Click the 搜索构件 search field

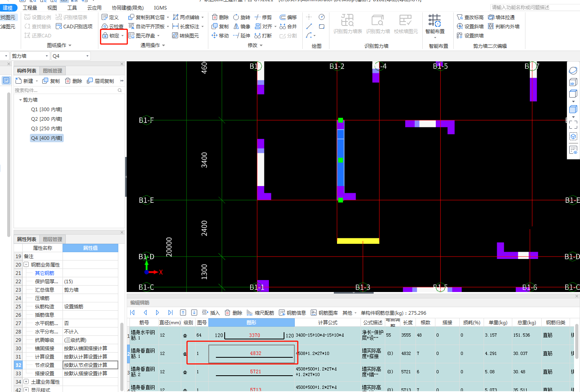click(x=69, y=90)
